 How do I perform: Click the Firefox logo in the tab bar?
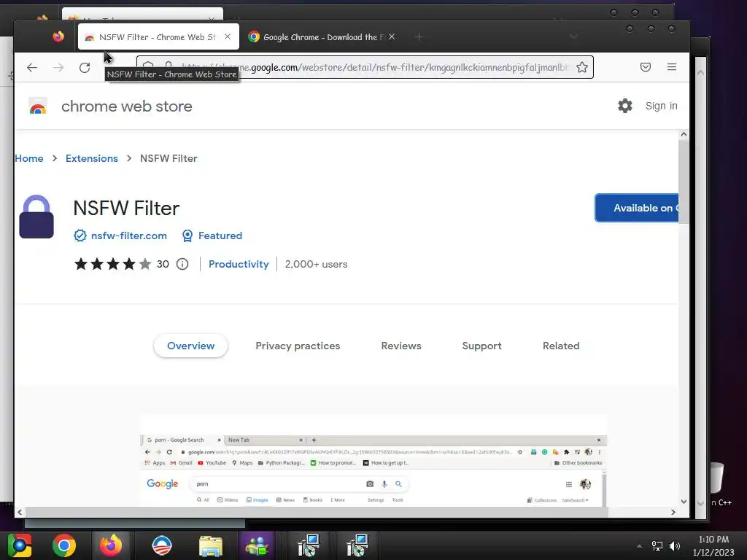pos(58,36)
